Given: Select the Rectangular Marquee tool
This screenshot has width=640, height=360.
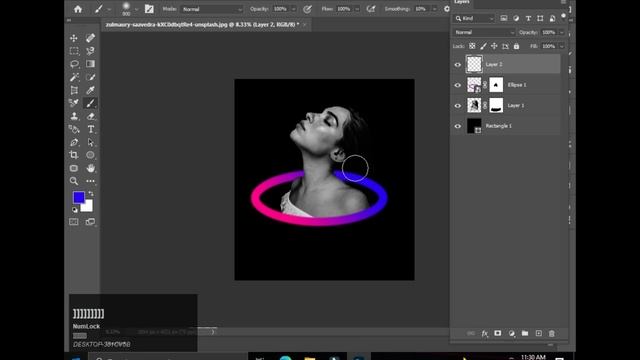Looking at the screenshot, I should point(74,51).
